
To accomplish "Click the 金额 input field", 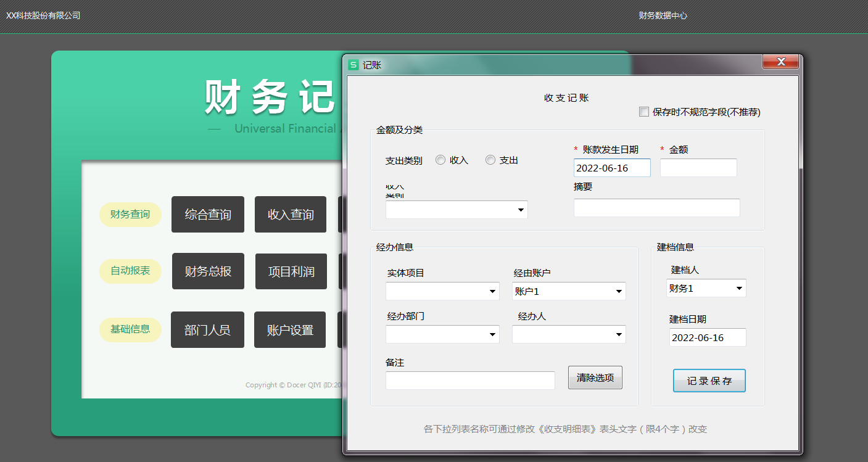I will 698,168.
